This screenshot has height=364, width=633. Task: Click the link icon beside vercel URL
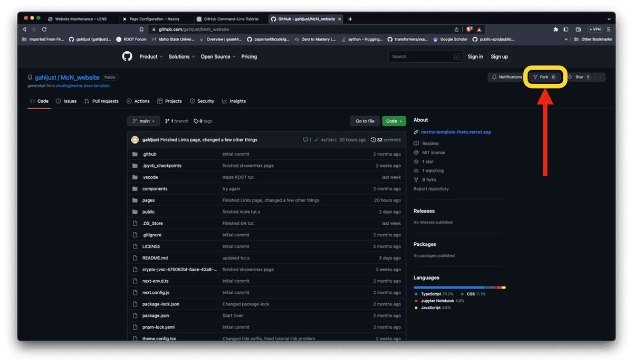coord(416,132)
